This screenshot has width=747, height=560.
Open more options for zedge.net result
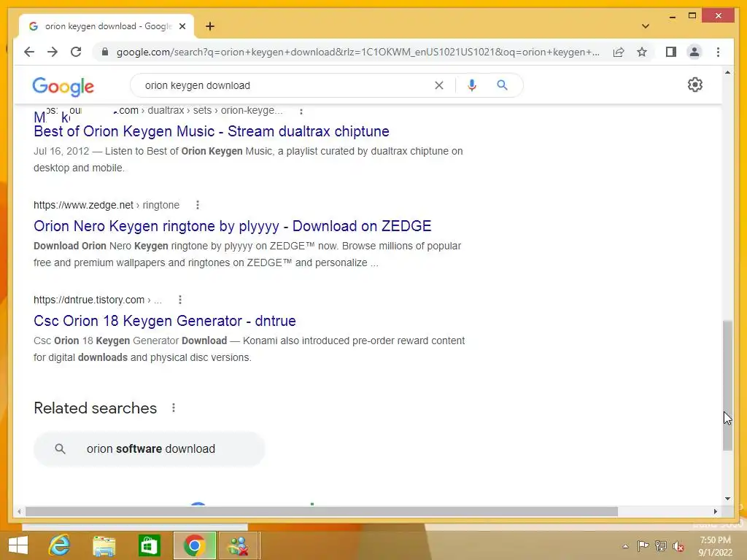click(198, 205)
